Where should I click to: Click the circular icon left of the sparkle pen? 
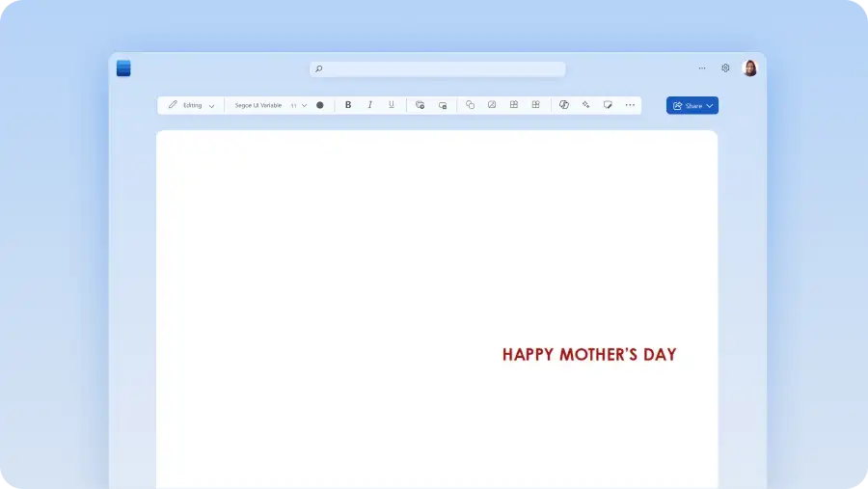[564, 105]
